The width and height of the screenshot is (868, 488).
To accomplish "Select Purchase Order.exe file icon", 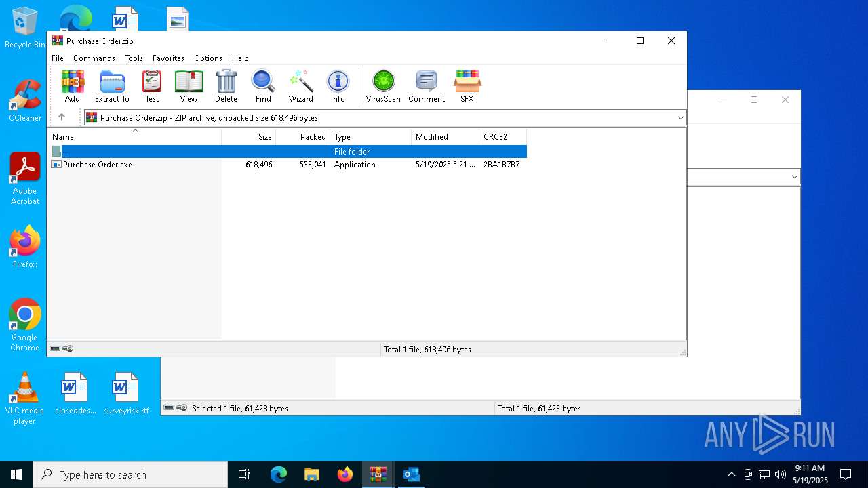I will [57, 165].
